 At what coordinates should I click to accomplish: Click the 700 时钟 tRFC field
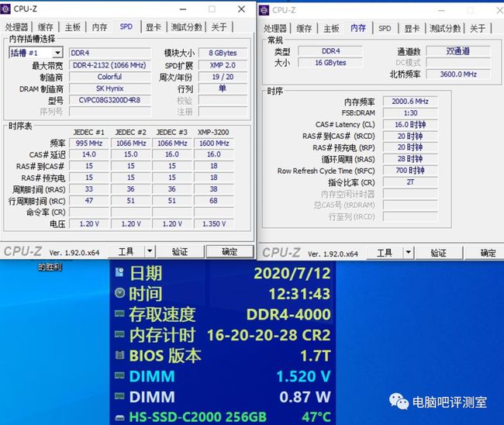(410, 171)
